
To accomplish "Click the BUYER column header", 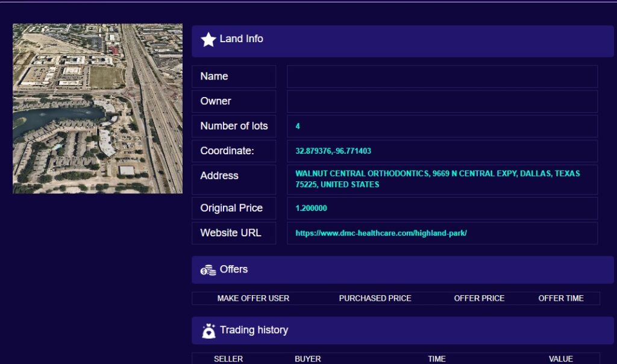I will 307,359.
